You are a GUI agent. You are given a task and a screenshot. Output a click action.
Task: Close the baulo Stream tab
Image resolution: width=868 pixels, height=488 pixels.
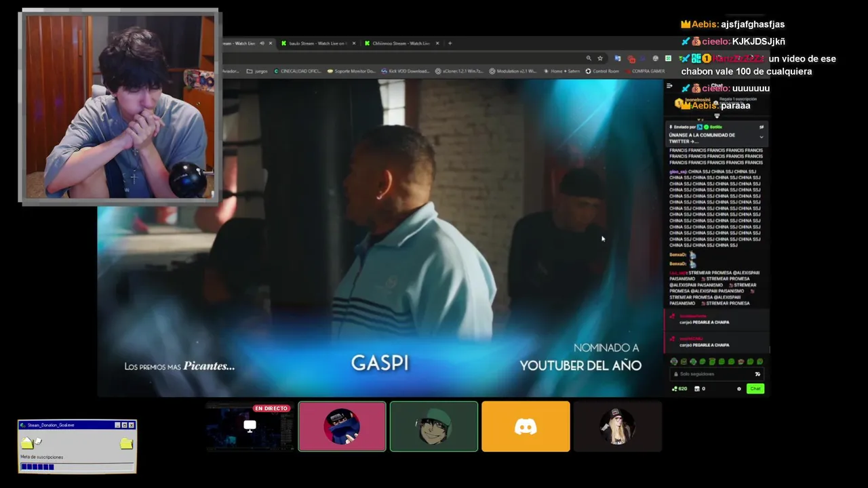point(354,43)
